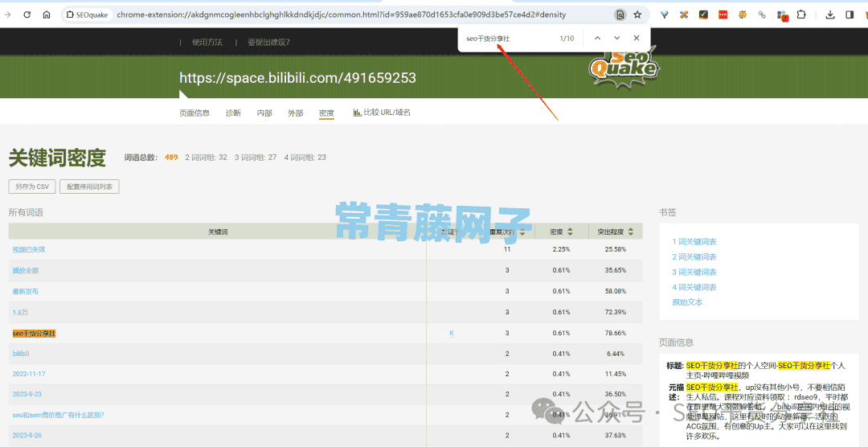This screenshot has height=447, width=868.
Task: Go to the browser home page icon
Action: click(47, 15)
